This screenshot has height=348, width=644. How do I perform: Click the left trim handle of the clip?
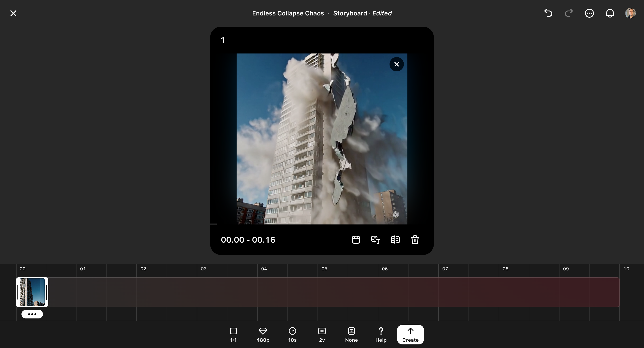pyautogui.click(x=18, y=292)
